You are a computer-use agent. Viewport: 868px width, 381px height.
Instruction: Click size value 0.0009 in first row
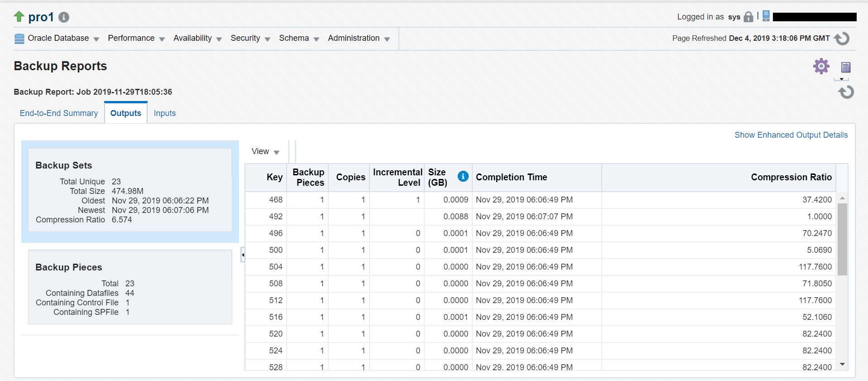coord(456,200)
